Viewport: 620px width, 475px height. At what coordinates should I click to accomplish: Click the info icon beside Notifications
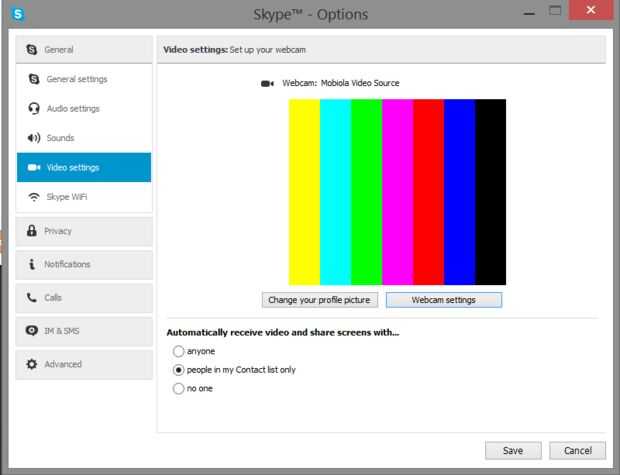point(32,264)
